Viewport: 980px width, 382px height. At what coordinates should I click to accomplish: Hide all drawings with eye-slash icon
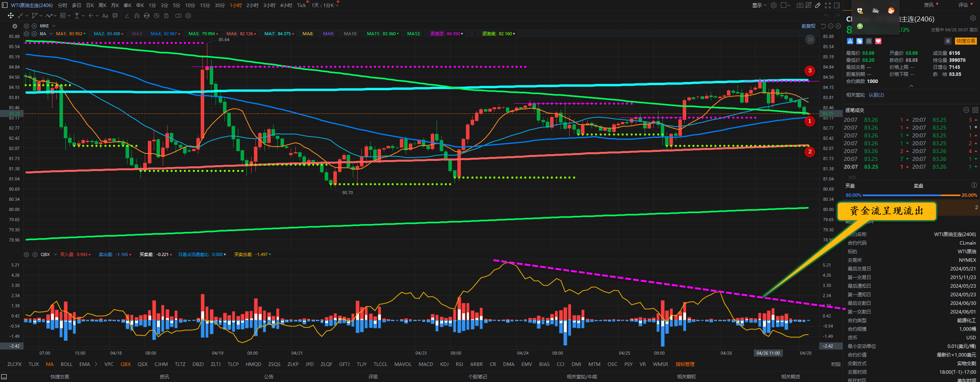pyautogui.click(x=156, y=16)
